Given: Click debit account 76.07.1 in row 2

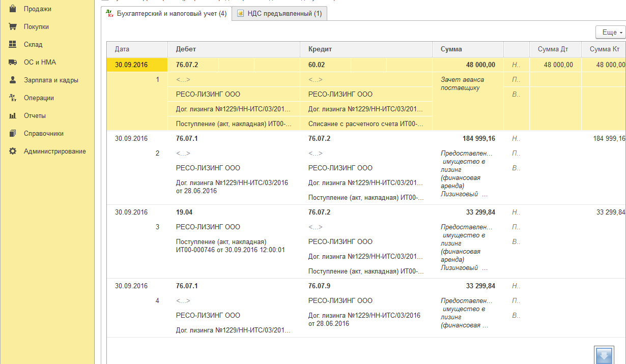Looking at the screenshot, I should [x=187, y=138].
